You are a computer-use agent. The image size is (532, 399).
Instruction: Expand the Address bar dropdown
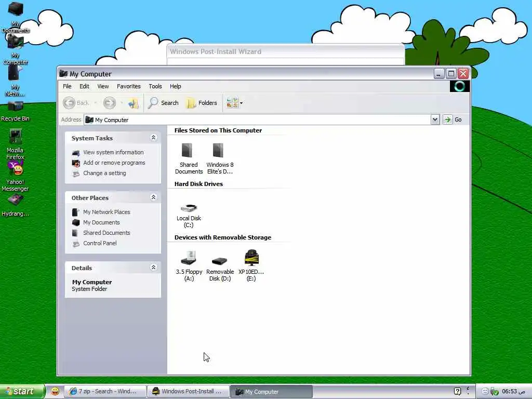point(435,119)
